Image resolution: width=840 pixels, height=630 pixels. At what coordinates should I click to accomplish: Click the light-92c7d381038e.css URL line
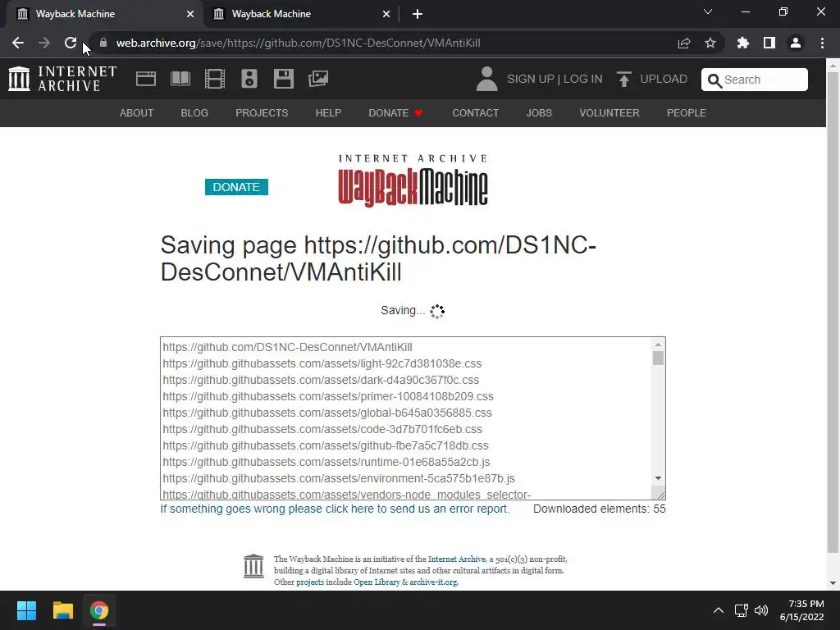(x=322, y=363)
